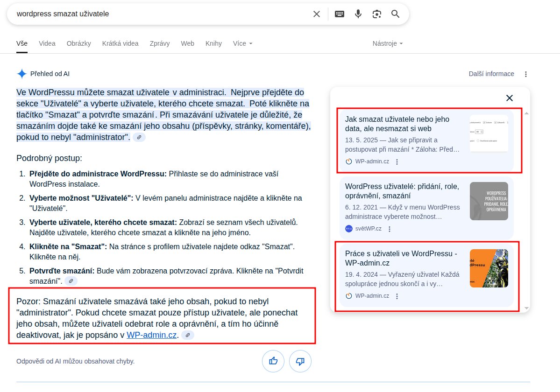Open 'Práce s uživateli ve WordPressu' article
The width and height of the screenshot is (560, 392).
click(x=401, y=258)
